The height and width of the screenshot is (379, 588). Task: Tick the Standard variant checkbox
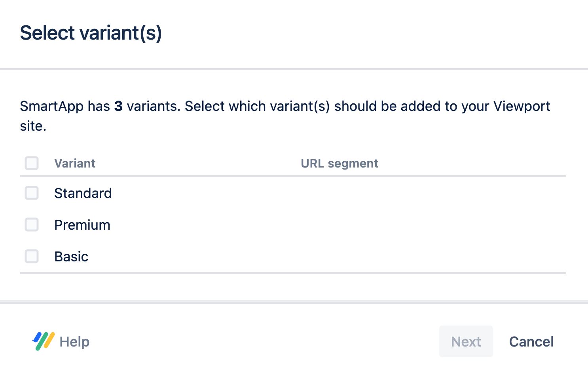point(32,193)
